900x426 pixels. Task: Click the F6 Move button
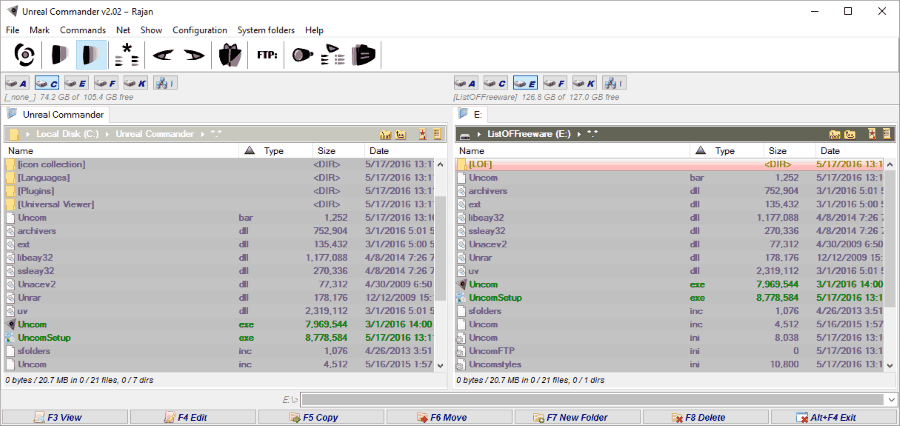click(449, 417)
